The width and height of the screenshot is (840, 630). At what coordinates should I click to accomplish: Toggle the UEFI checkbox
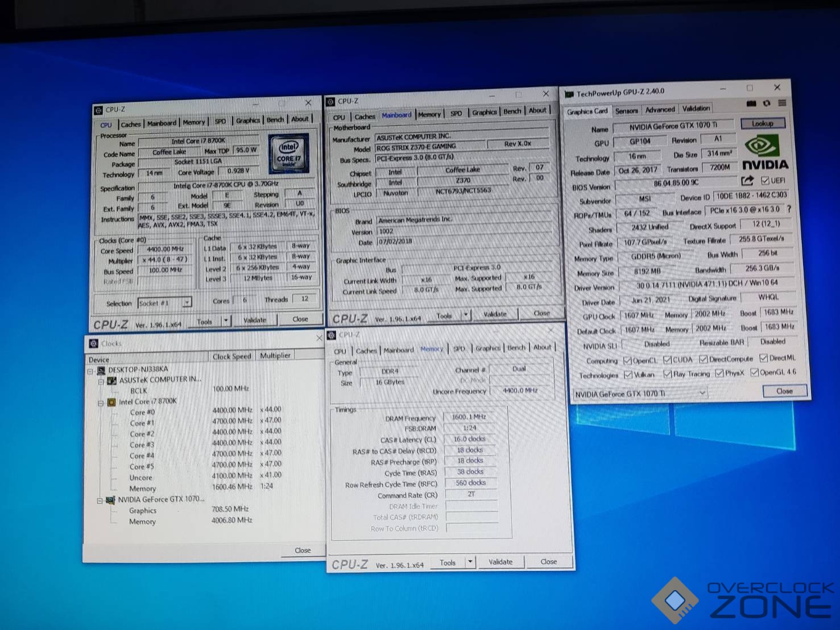pyautogui.click(x=765, y=181)
